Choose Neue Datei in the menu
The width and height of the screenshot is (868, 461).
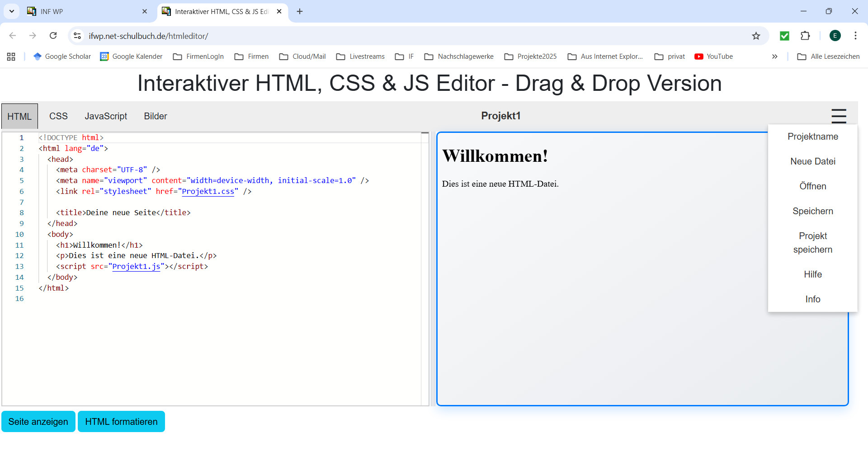pos(812,161)
